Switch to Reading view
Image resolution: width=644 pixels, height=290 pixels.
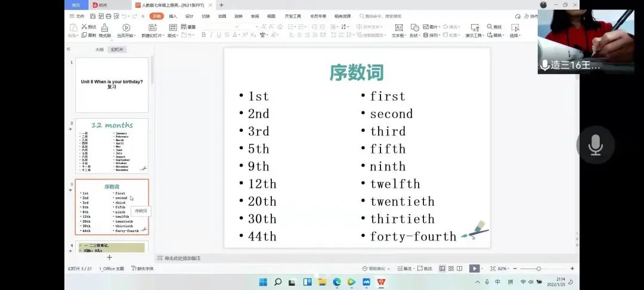[460, 269]
